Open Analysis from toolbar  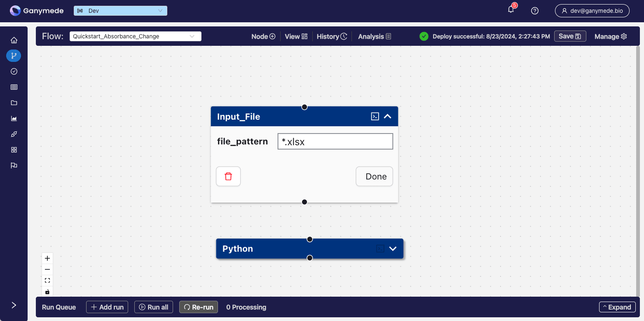(x=375, y=36)
